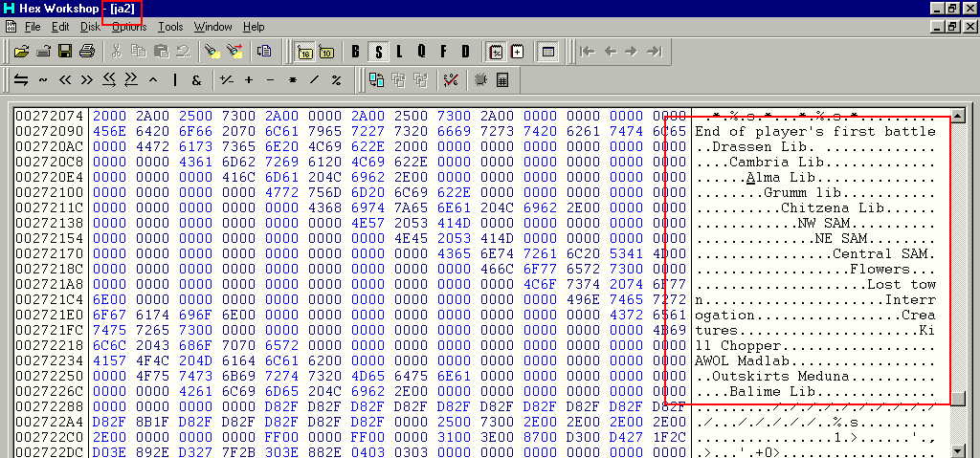Apply the modulus percent operation
This screenshot has height=458, width=980.
[x=336, y=80]
